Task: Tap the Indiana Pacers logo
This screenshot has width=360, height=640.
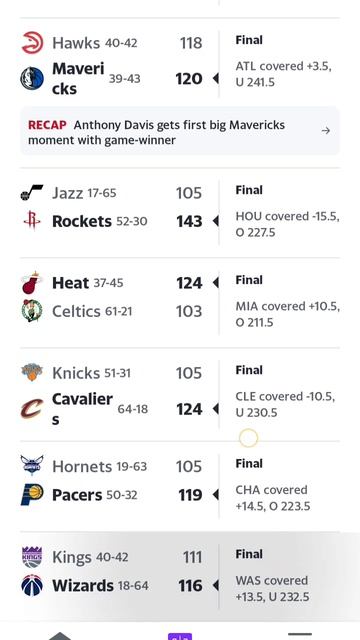Action: tap(32, 495)
